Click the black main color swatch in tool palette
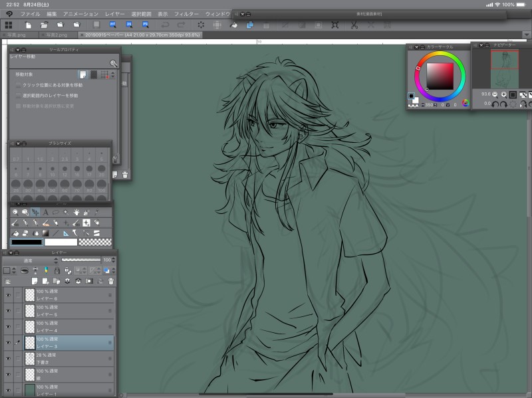This screenshot has height=398, width=532. (x=26, y=243)
